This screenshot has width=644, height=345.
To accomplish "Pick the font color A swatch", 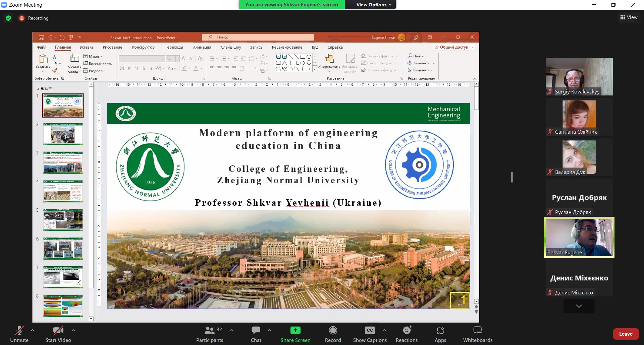I will pyautogui.click(x=196, y=68).
